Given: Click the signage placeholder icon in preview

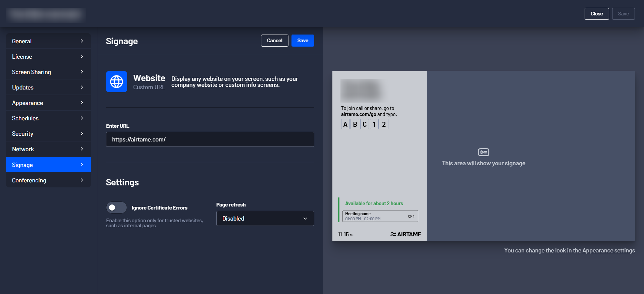Looking at the screenshot, I should (483, 152).
